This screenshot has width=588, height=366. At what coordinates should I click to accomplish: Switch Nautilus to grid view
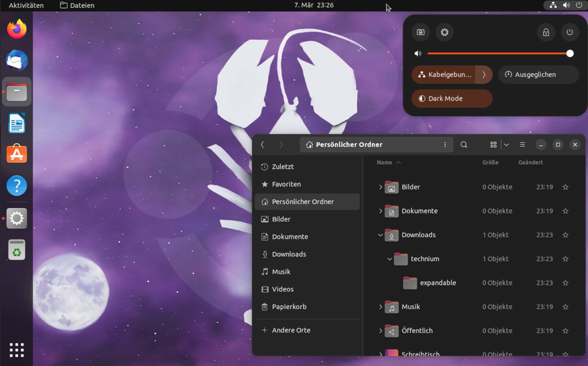[x=493, y=144]
